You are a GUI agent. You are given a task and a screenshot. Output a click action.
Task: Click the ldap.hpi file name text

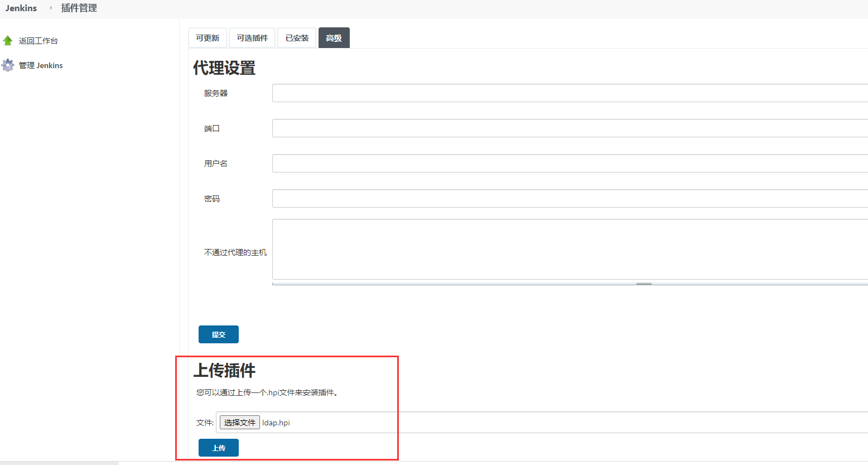[277, 423]
